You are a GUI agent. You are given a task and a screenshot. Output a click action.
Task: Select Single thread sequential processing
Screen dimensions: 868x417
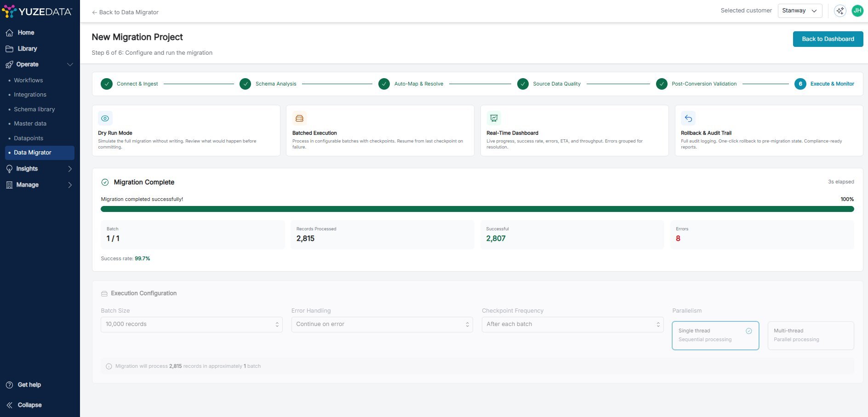pyautogui.click(x=715, y=335)
